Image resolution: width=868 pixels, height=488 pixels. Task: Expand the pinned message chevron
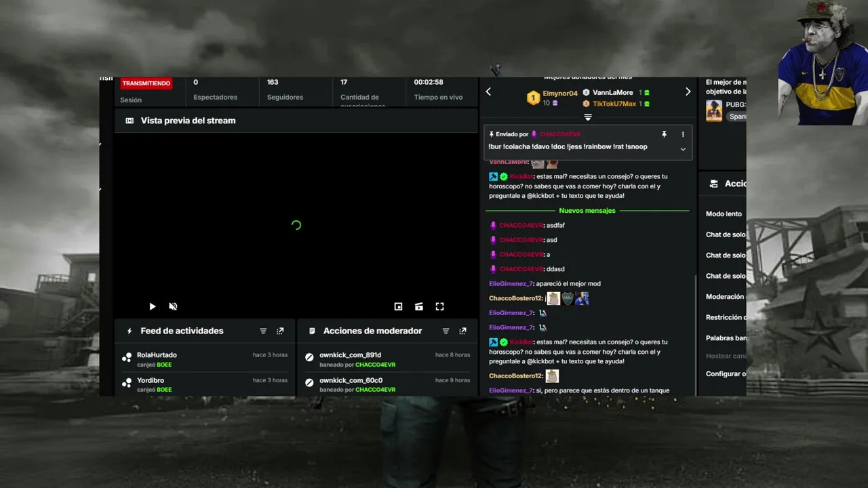point(683,149)
